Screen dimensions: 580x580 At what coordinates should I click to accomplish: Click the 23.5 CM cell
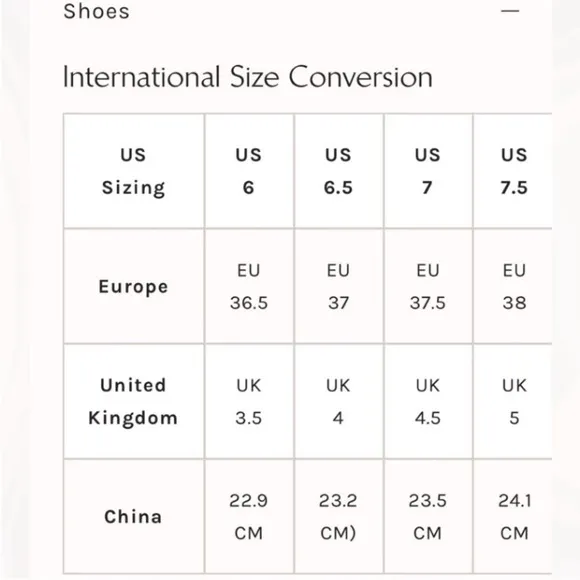tap(428, 517)
